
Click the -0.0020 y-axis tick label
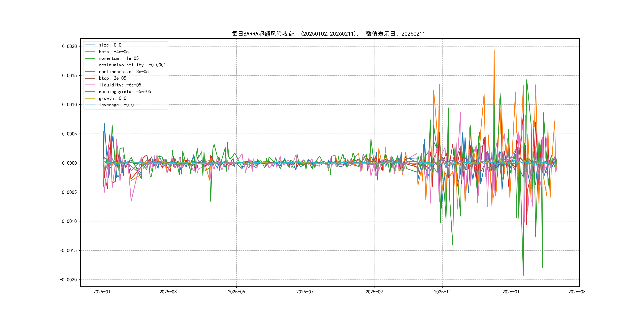pos(68,279)
